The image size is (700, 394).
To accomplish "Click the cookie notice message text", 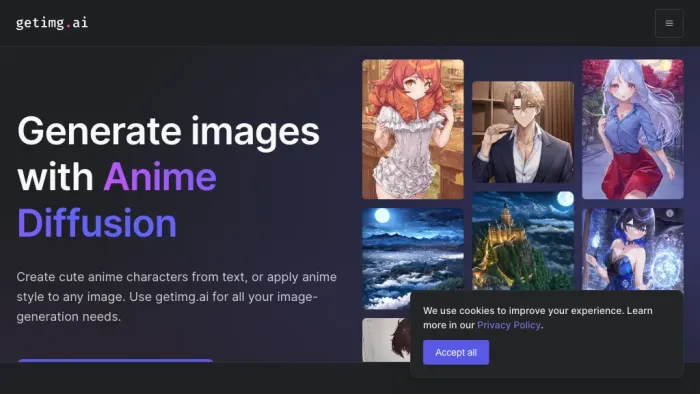I will point(538,318).
